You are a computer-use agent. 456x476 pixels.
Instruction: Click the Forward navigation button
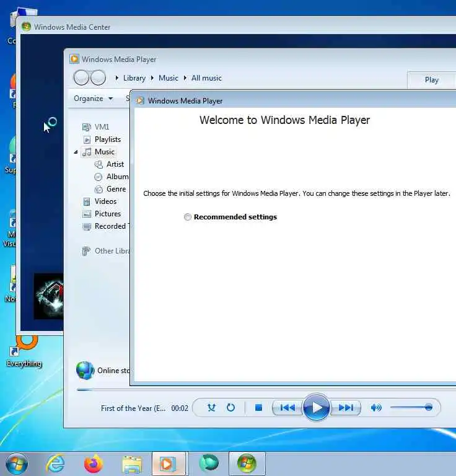click(x=98, y=77)
